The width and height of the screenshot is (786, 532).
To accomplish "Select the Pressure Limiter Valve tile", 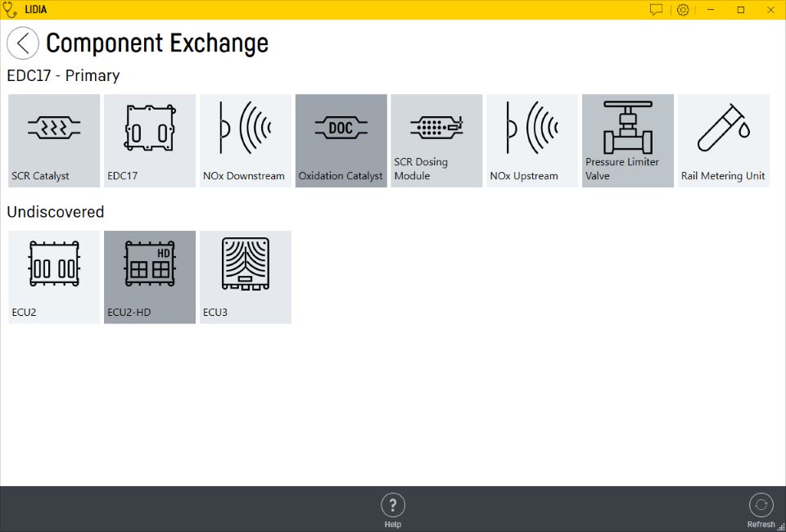I will coord(628,141).
